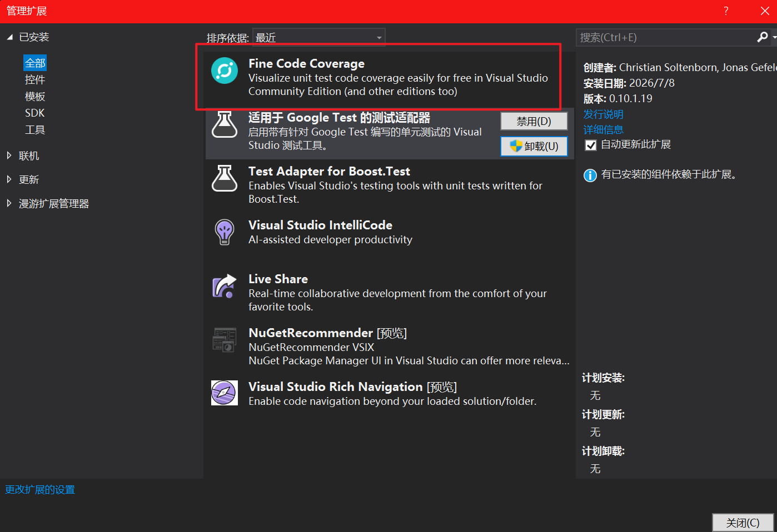
Task: Open the 更改扩展的设置 link
Action: [x=40, y=489]
